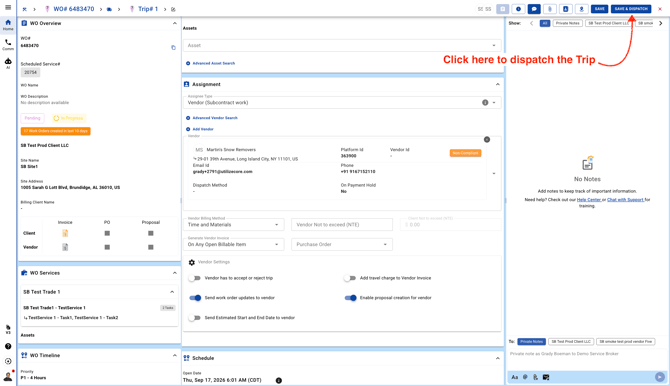670x386 pixels.
Task: Click the Client PO icon
Action: coord(107,233)
